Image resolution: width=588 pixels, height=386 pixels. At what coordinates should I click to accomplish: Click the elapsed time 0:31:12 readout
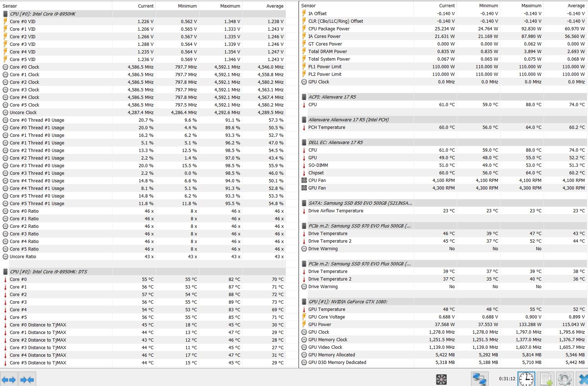(x=507, y=379)
